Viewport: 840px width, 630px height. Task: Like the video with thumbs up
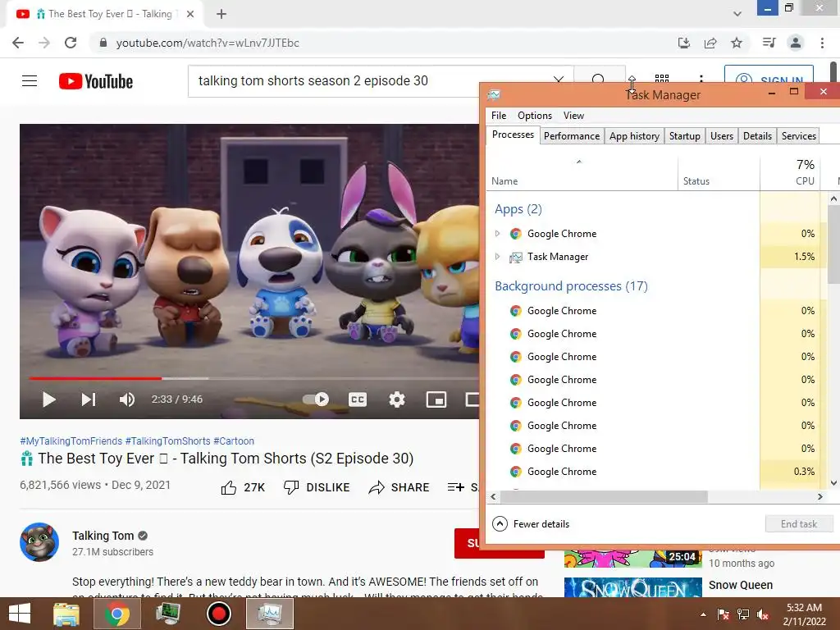243,487
